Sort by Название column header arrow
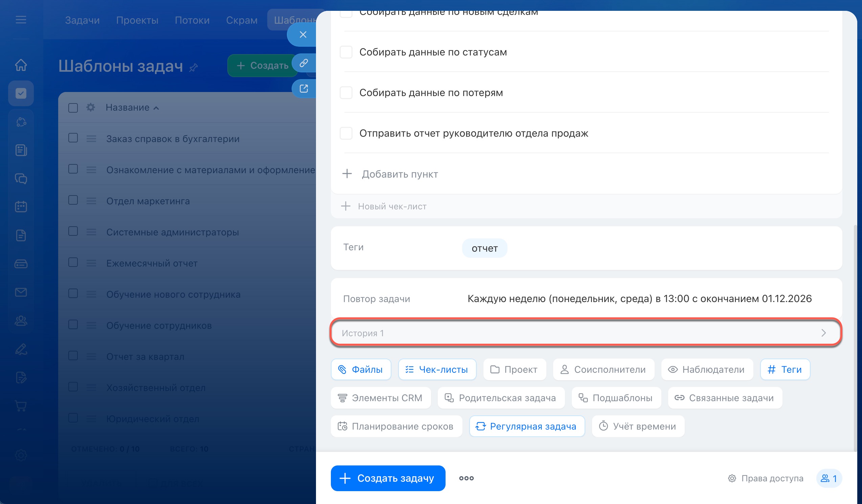The width and height of the screenshot is (862, 504). tap(156, 108)
